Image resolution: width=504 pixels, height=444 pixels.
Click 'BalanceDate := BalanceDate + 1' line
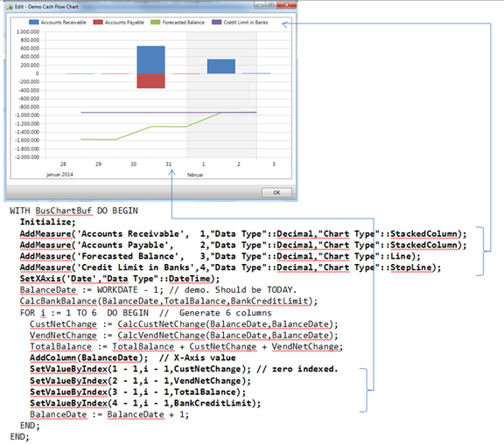point(109,415)
